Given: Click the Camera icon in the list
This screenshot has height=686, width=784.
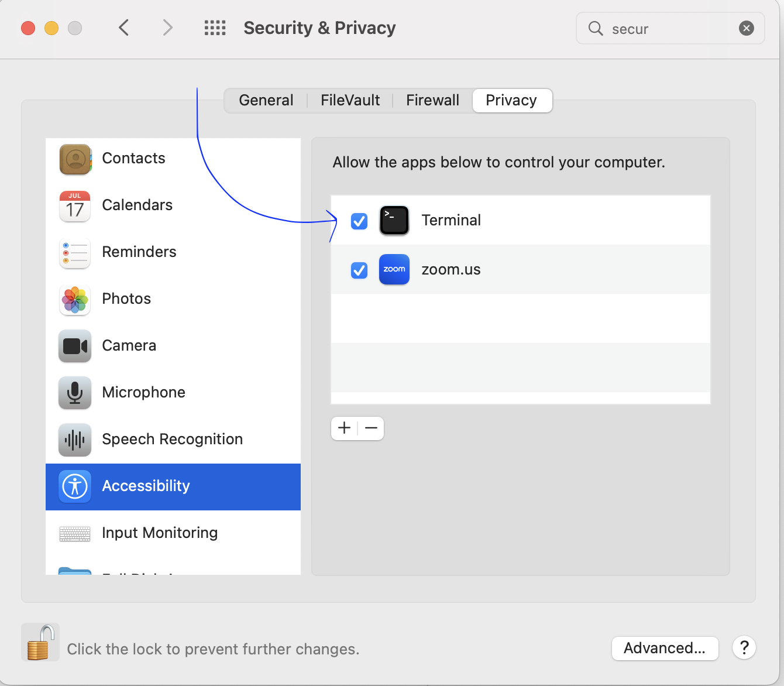Looking at the screenshot, I should pos(75,346).
